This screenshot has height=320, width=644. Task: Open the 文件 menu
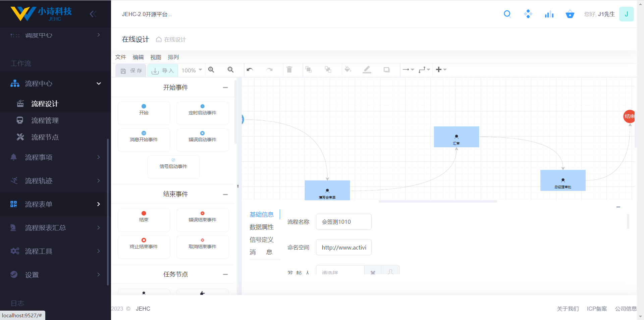tap(120, 57)
